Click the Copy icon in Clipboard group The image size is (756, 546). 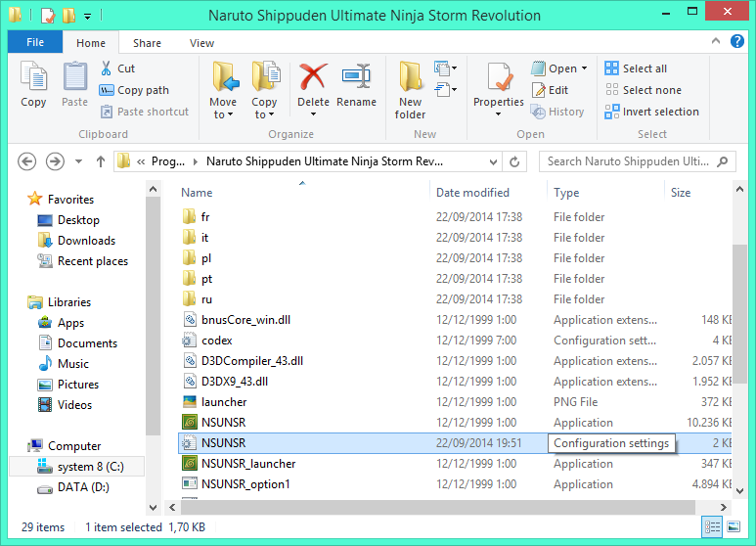coord(33,76)
